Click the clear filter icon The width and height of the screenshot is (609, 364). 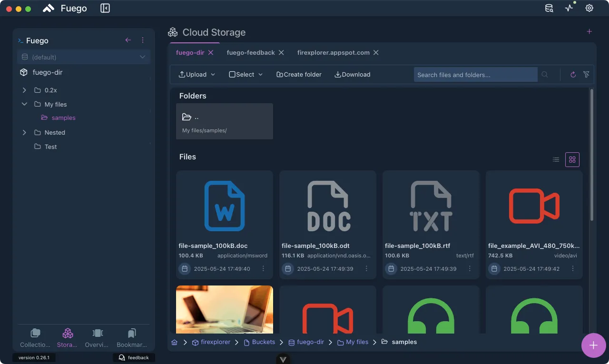586,75
